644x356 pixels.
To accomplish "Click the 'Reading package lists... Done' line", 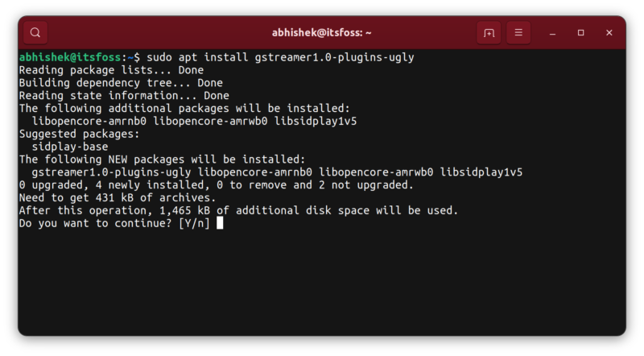I will pyautogui.click(x=111, y=70).
